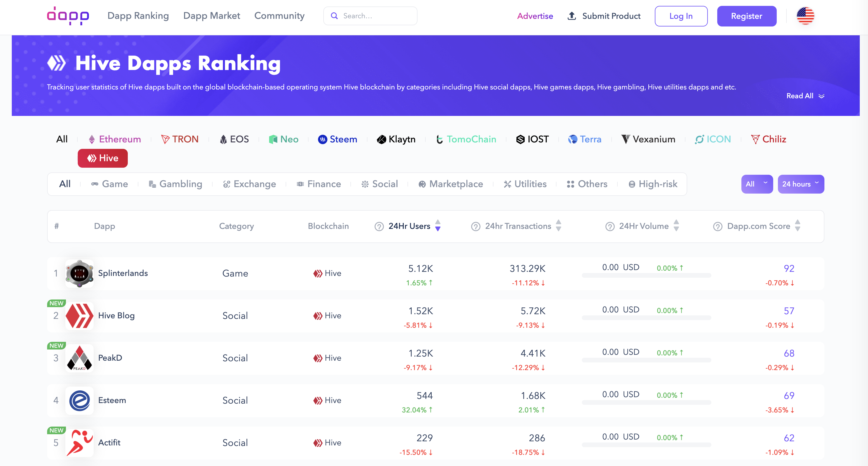Filter by TomoChain blockchain
The image size is (868, 466).
[x=466, y=139]
